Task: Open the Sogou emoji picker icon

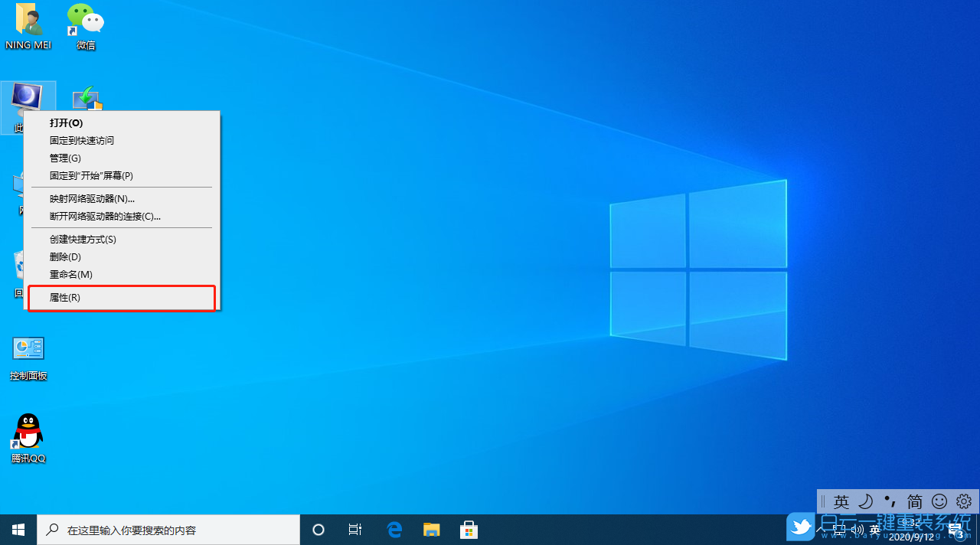Action: click(x=939, y=501)
